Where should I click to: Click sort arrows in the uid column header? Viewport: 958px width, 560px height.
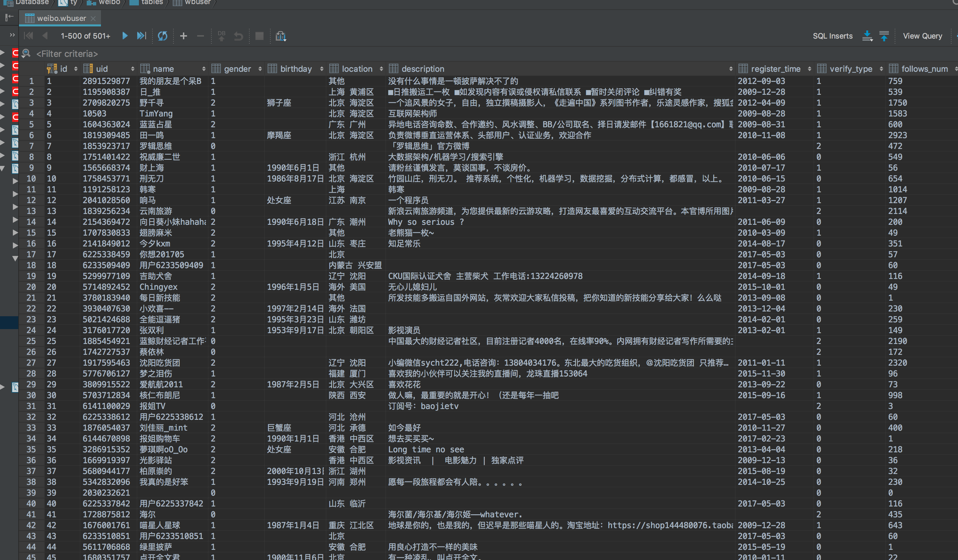point(132,69)
